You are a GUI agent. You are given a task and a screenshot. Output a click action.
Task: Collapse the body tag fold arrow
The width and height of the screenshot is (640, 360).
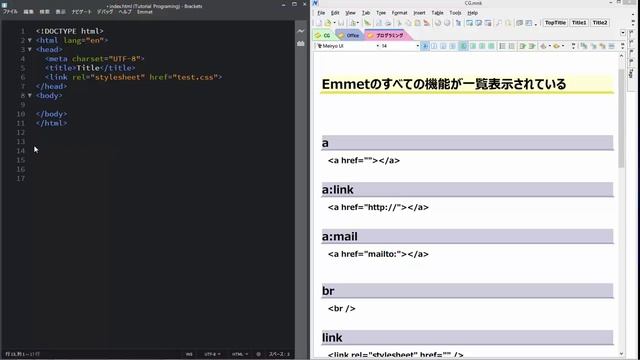30,96
